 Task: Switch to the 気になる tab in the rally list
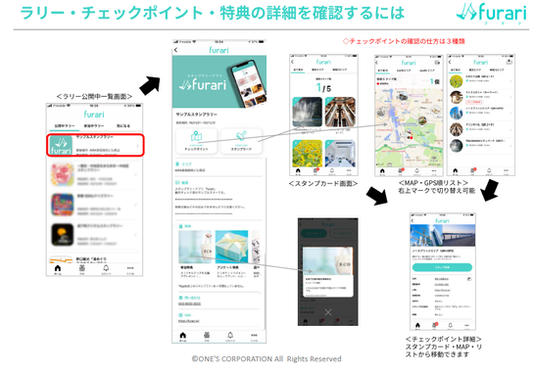click(x=123, y=126)
